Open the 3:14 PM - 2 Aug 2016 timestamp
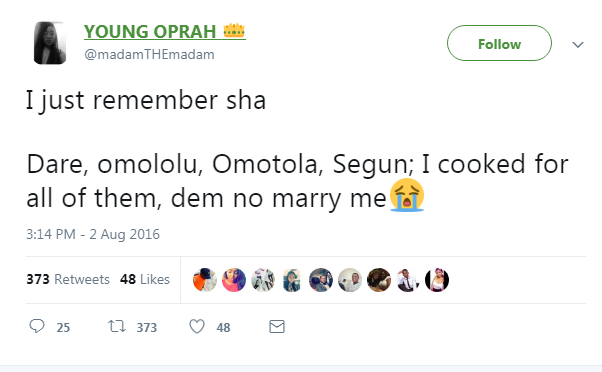The width and height of the screenshot is (602, 372). pos(93,234)
